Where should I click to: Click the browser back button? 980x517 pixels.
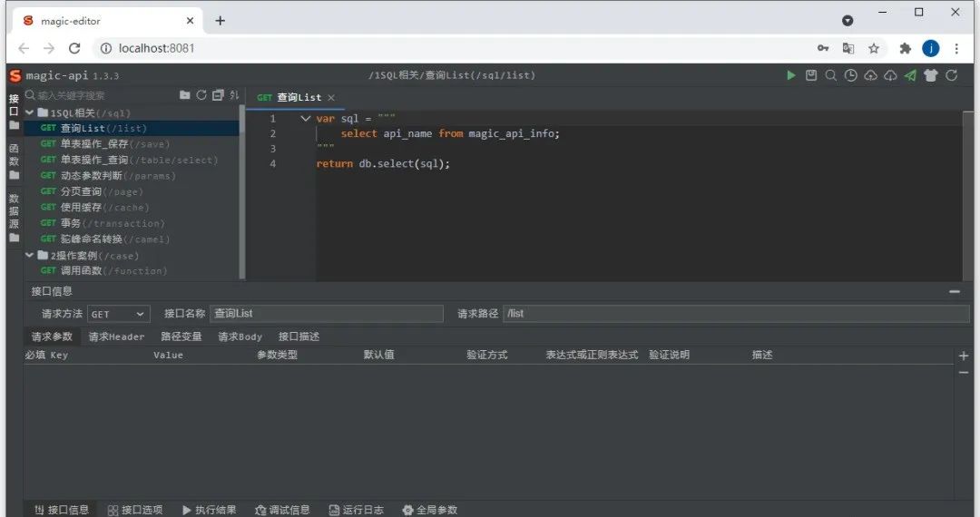point(24,48)
